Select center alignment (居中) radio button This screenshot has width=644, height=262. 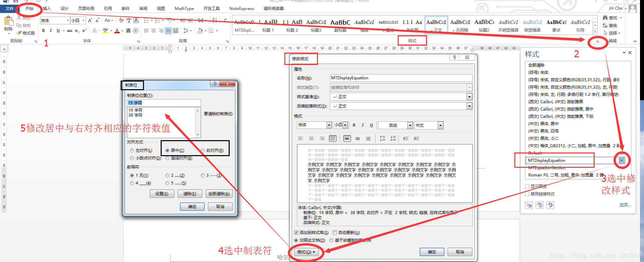tap(167, 150)
